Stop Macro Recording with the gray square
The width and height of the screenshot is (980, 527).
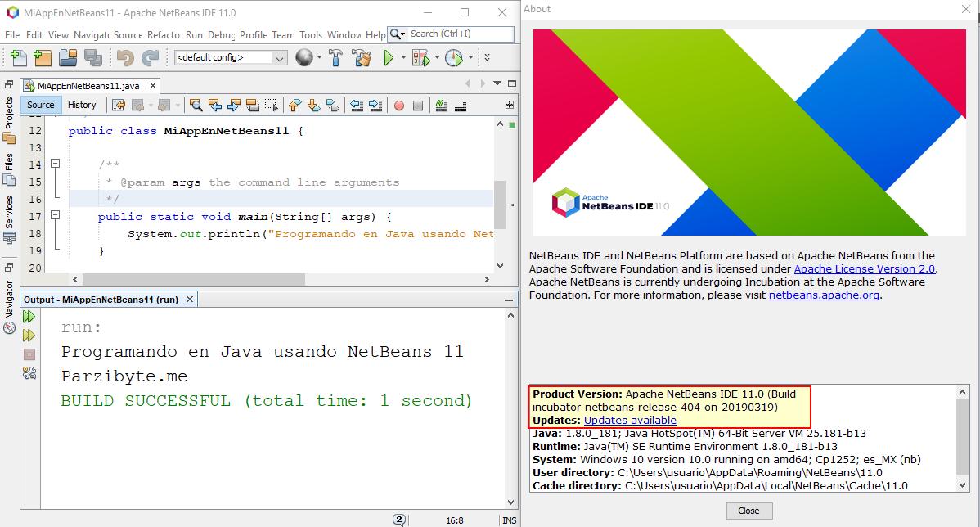(x=418, y=106)
